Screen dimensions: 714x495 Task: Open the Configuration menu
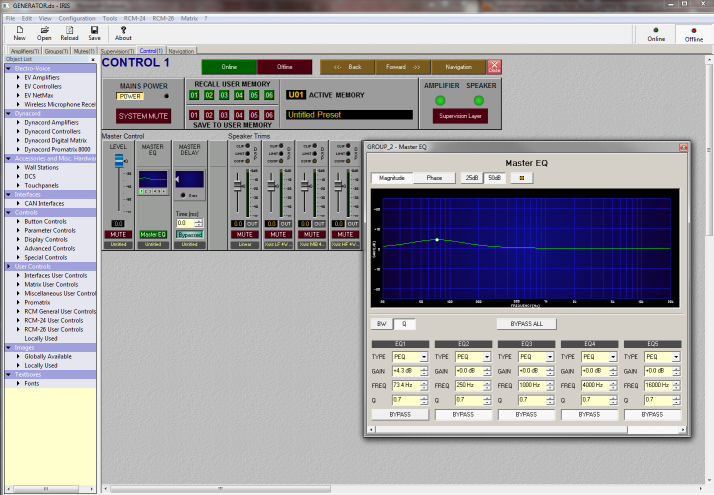pyautogui.click(x=77, y=19)
